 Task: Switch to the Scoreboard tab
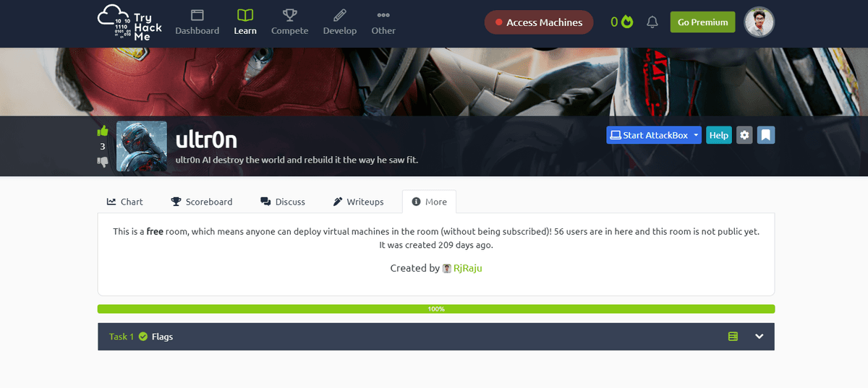click(202, 202)
